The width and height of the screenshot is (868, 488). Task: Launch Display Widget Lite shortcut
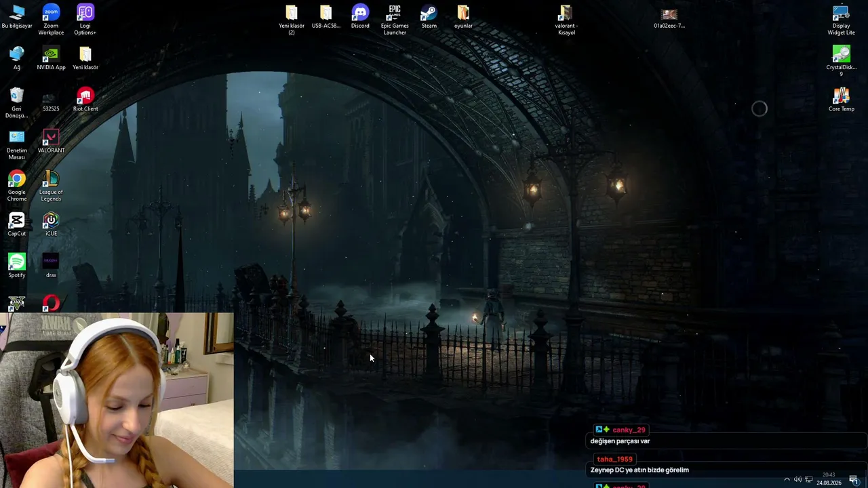tap(841, 20)
